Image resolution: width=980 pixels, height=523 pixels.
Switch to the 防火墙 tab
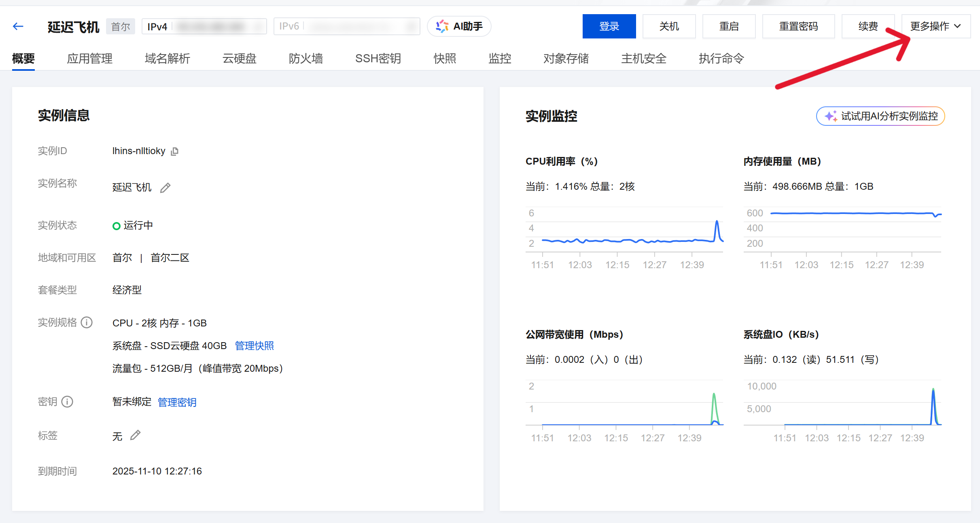(305, 59)
